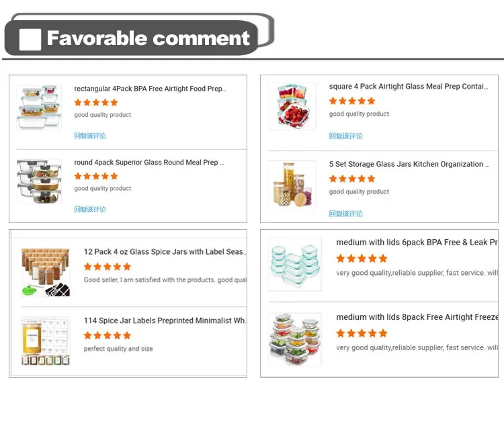The height and width of the screenshot is (422, 504).
Task: Open the rectangular 4Pack food prep thumbnail
Action: coord(39,108)
